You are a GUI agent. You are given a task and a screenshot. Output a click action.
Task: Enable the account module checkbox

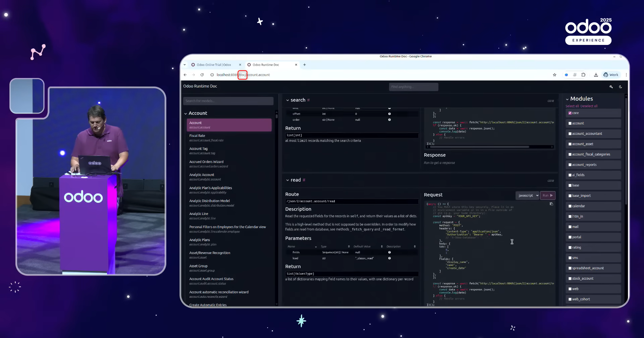(570, 123)
